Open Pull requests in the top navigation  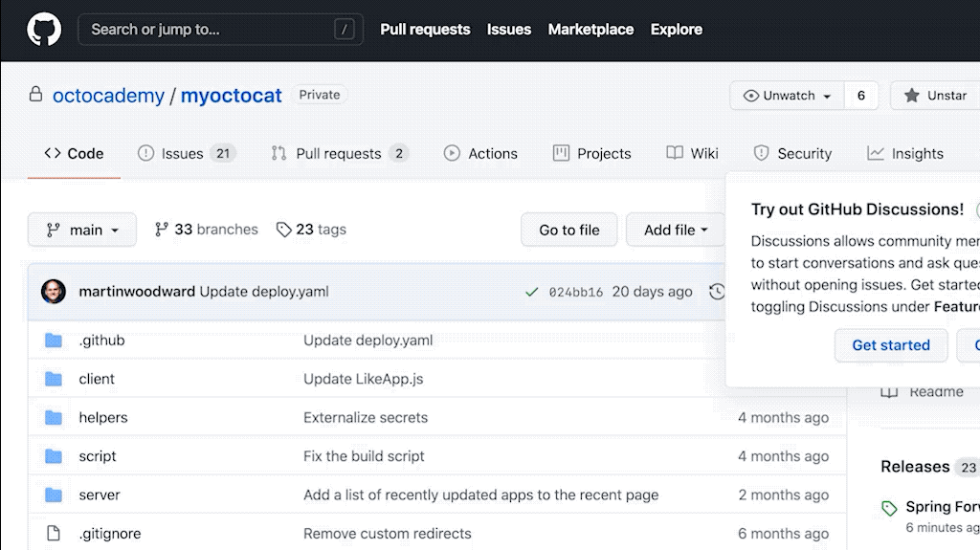[425, 30]
